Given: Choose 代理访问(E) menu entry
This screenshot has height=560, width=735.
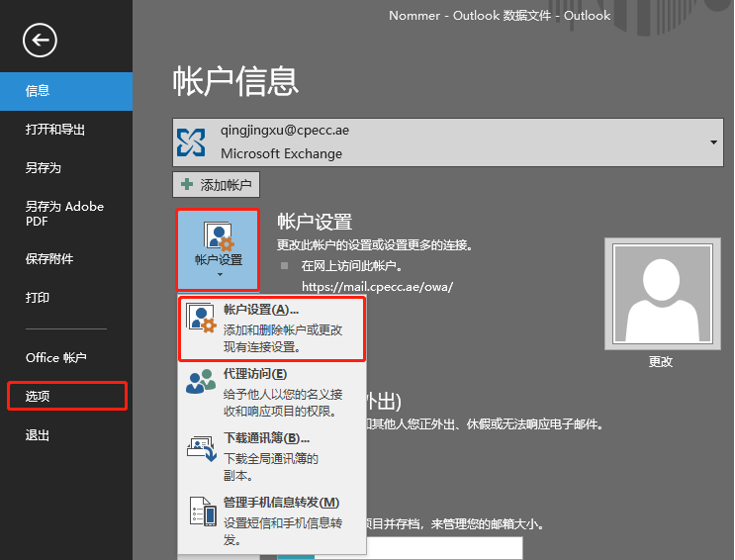Looking at the screenshot, I should pyautogui.click(x=272, y=392).
